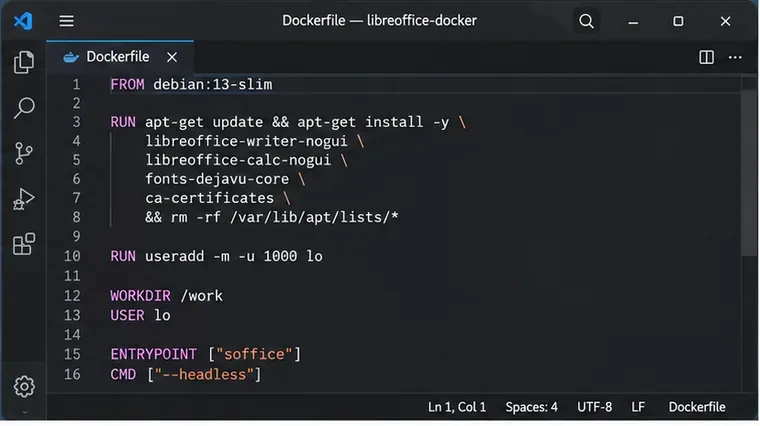This screenshot has height=426, width=760.
Task: Click the USER keyword on line 13
Action: click(x=127, y=316)
